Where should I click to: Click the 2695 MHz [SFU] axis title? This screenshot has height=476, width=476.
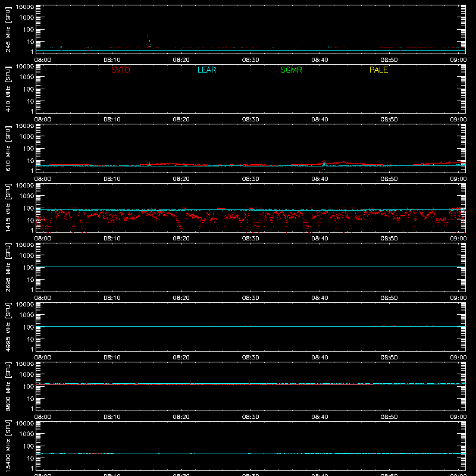(8, 267)
